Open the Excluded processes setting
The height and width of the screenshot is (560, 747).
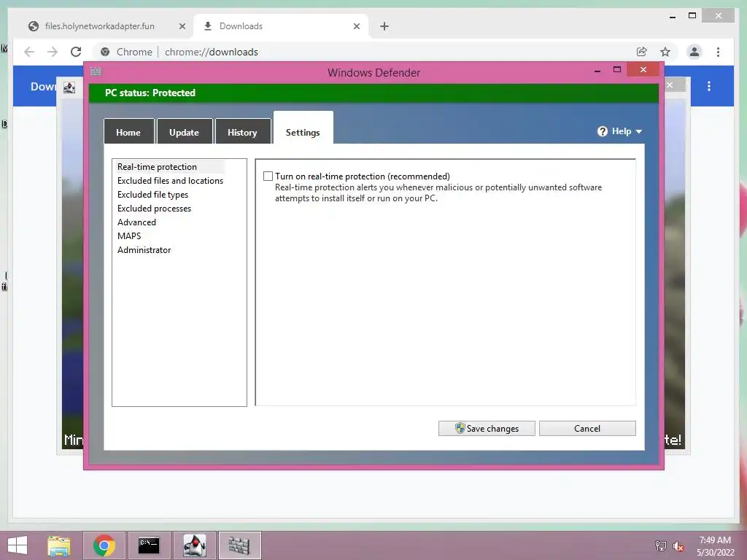point(154,208)
